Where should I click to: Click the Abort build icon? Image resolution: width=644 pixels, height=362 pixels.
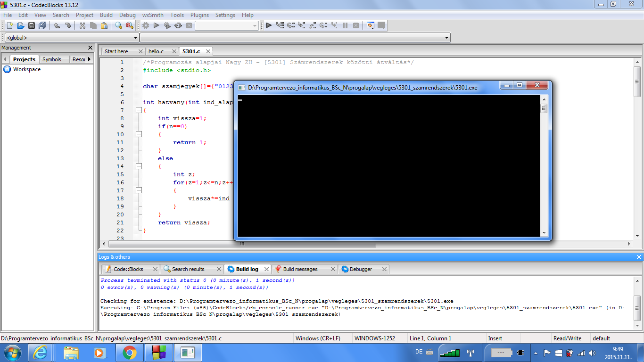point(189,25)
